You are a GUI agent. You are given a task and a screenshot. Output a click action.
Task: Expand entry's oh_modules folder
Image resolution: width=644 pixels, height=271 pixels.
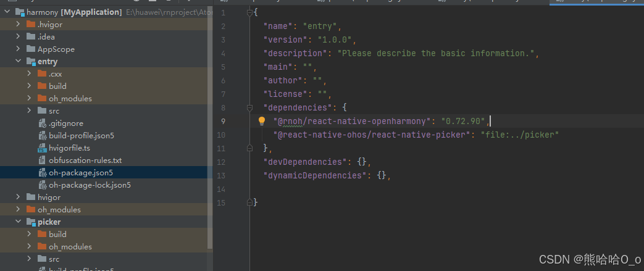29,98
